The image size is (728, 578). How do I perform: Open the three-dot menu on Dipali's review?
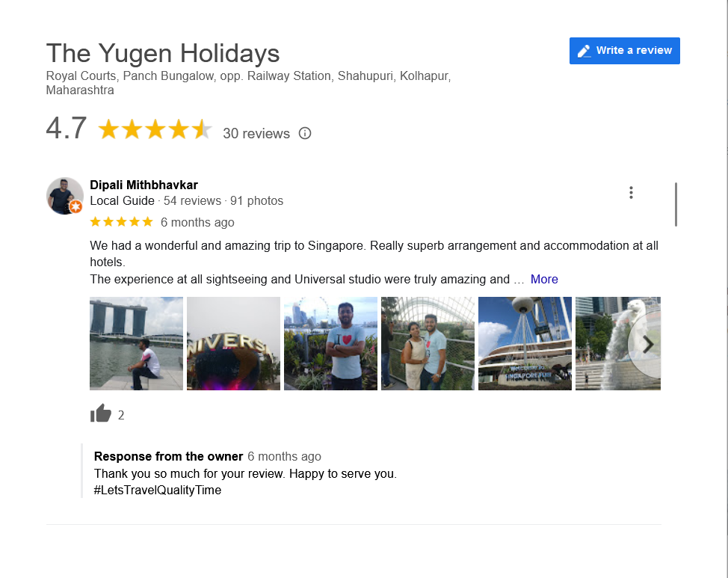631,192
